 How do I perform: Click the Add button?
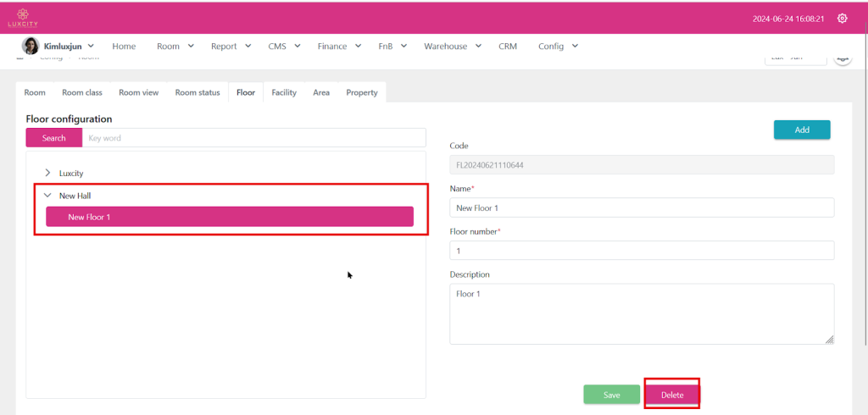coord(801,130)
